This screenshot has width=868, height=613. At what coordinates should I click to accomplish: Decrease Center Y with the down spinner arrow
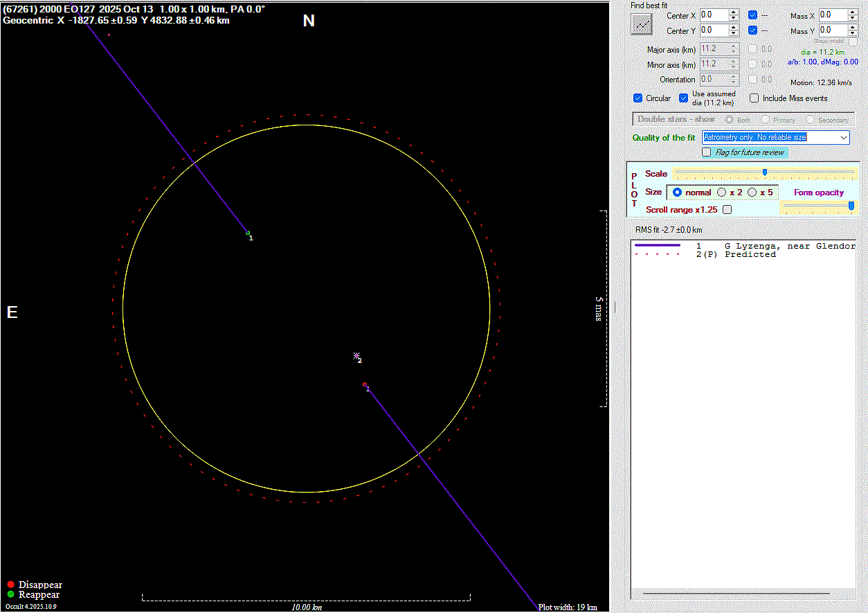pos(734,33)
